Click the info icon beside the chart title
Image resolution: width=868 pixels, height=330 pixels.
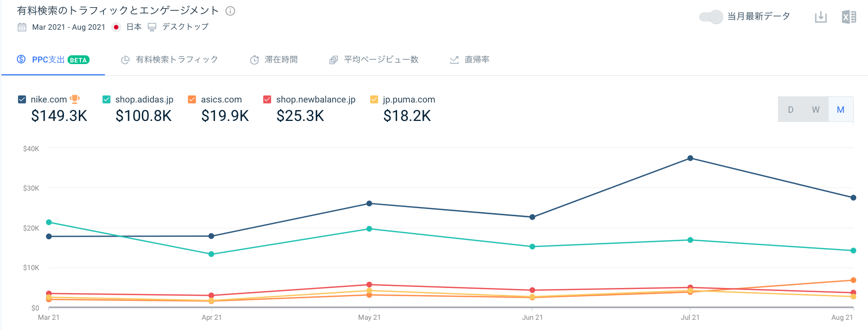click(x=230, y=11)
